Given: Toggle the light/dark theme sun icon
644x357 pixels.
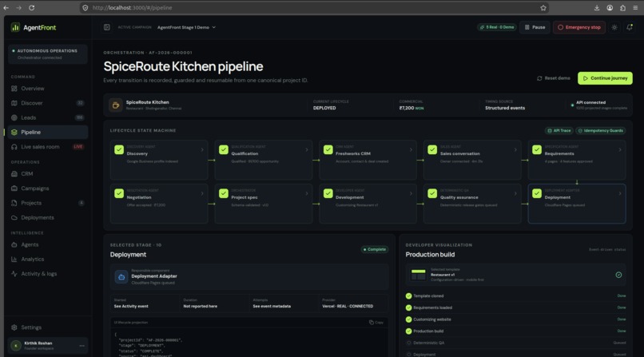Looking at the screenshot, I should [x=614, y=27].
